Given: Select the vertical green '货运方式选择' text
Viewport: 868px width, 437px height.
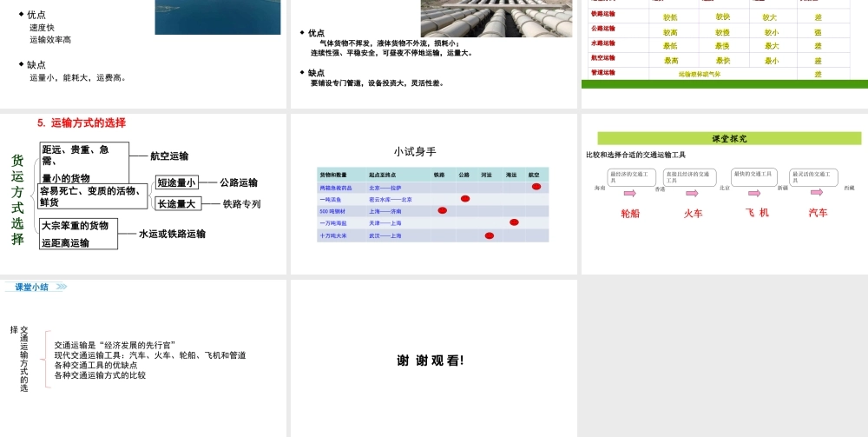Looking at the screenshot, I should click(x=17, y=200).
